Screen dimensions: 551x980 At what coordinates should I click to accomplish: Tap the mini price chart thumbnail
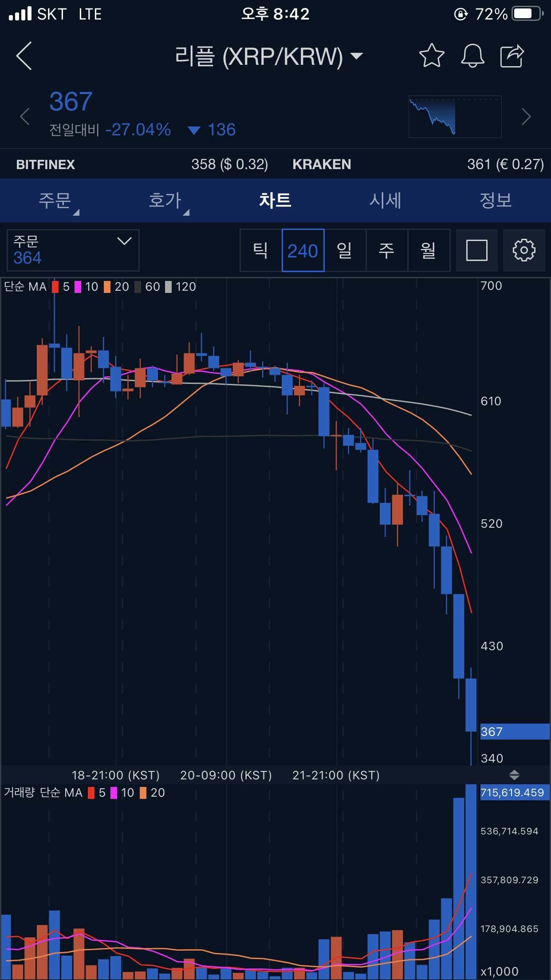tap(455, 117)
